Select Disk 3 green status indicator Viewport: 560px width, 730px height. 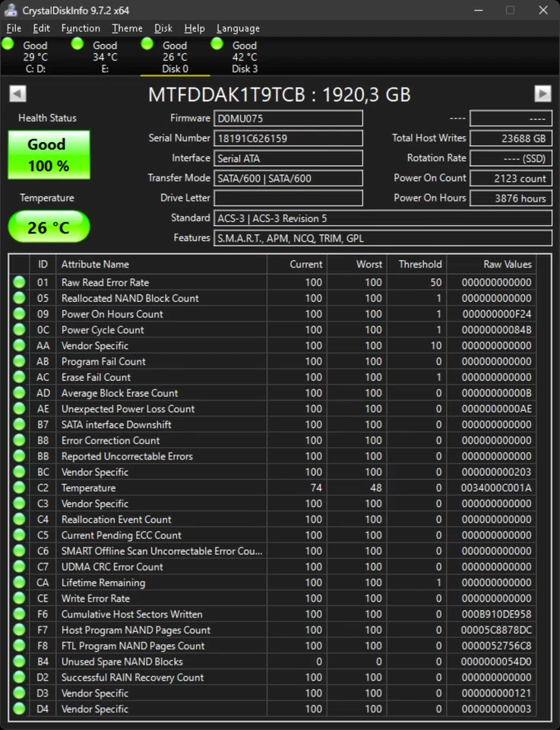[217, 44]
